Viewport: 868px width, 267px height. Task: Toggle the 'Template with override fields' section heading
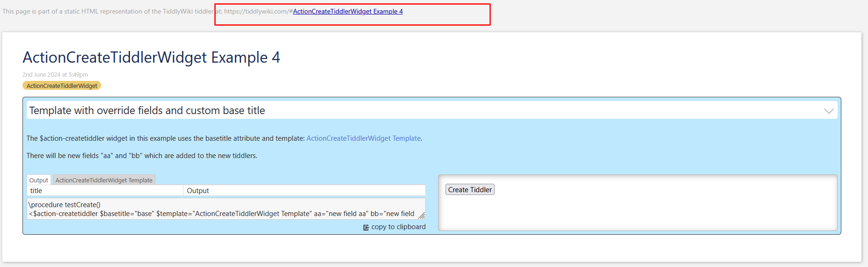tap(147, 111)
